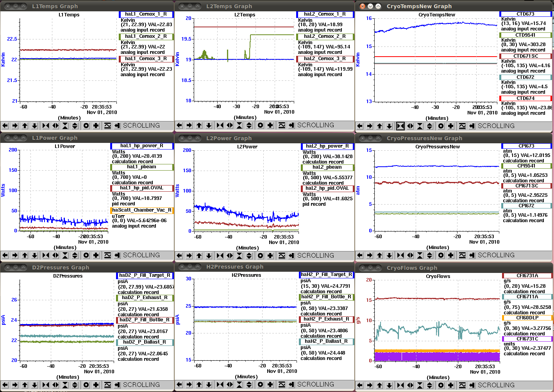Toggle scroll-lock arrow icon in CryoFlows Graph toolbar
Screen dimensions: 554x392
tap(472, 385)
